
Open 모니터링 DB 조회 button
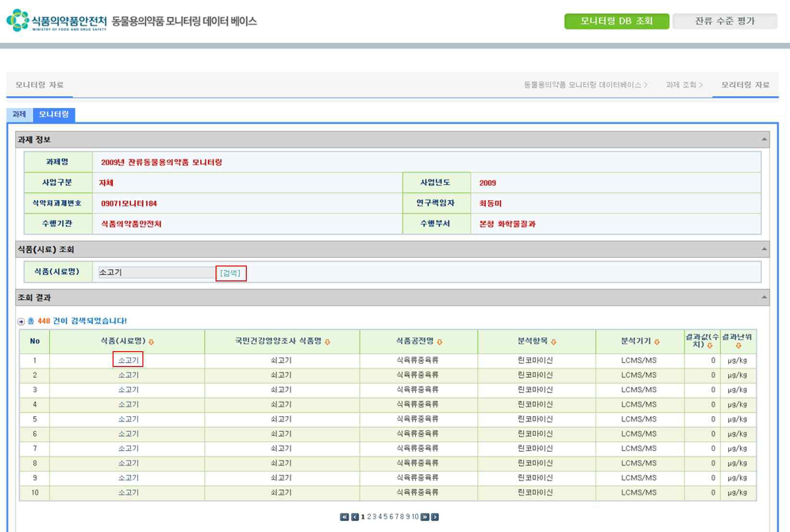click(616, 21)
